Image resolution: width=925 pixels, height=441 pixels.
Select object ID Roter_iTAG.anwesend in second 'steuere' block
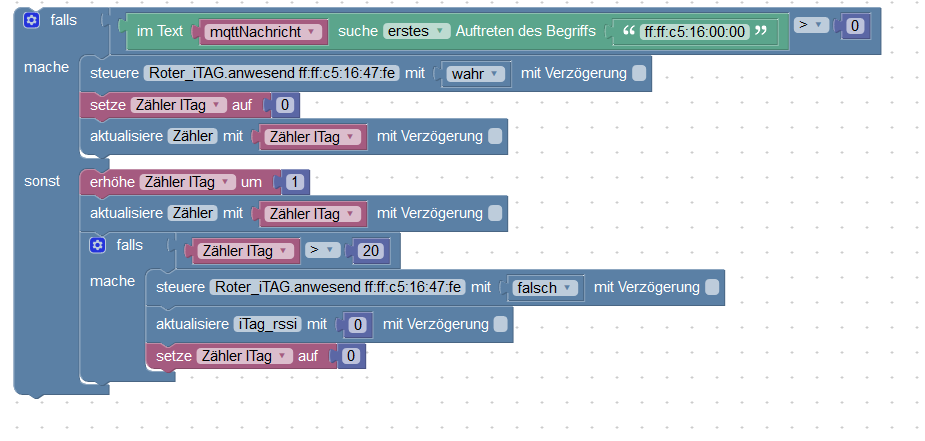[x=337, y=287]
